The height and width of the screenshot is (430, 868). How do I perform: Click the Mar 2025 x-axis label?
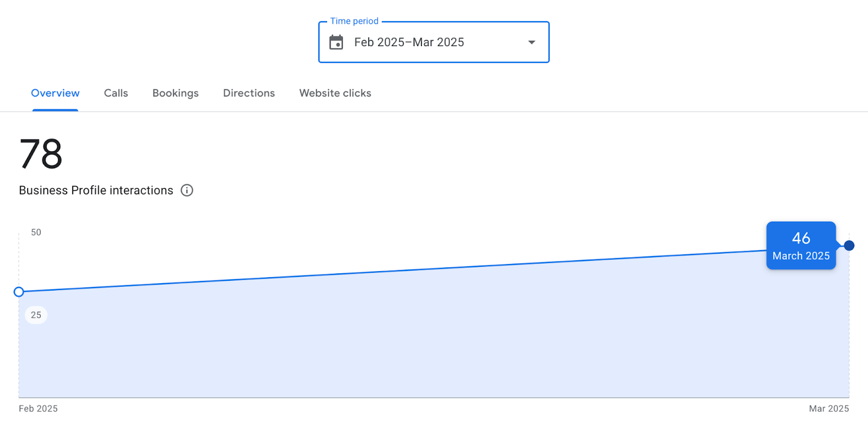829,409
